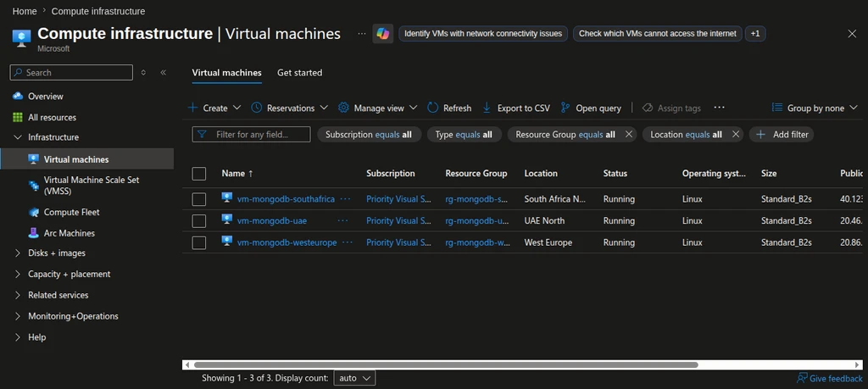The height and width of the screenshot is (389, 868).
Task: Expand the Disks + images section
Action: click(x=18, y=253)
